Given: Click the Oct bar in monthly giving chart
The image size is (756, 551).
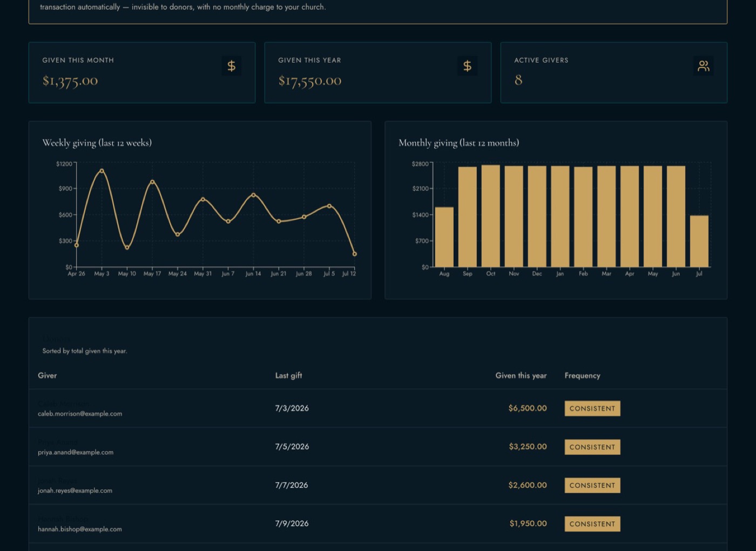Looking at the screenshot, I should pyautogui.click(x=490, y=216).
